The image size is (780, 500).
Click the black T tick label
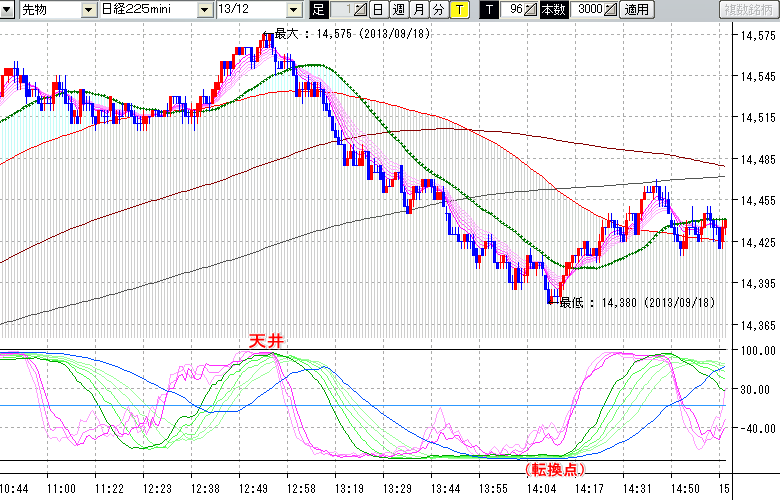point(489,10)
